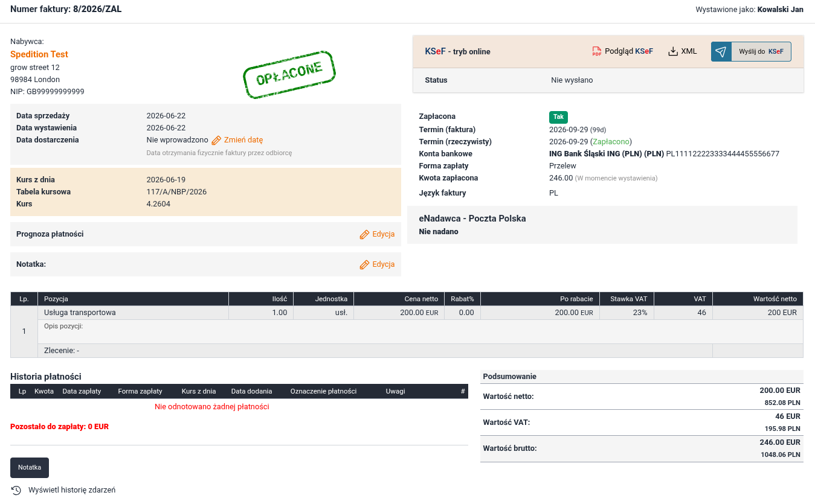Click item name Usługa transportowa
The image size is (815, 504).
[x=80, y=313]
